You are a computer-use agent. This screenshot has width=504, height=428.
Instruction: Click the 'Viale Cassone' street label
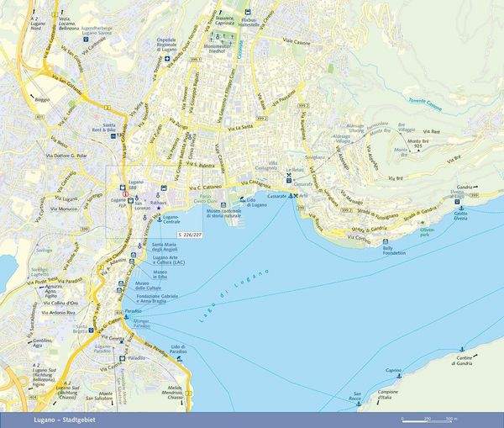coord(297,42)
